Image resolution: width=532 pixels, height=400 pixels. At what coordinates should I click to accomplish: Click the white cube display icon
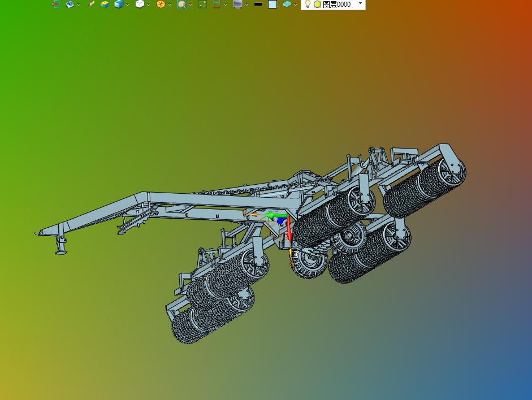[140, 4]
